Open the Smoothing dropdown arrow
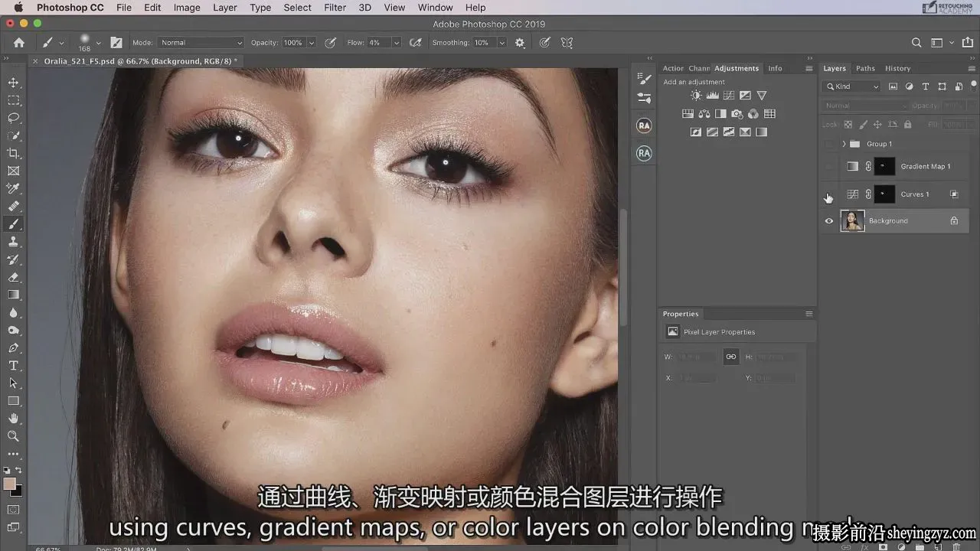The image size is (980, 551). (501, 43)
